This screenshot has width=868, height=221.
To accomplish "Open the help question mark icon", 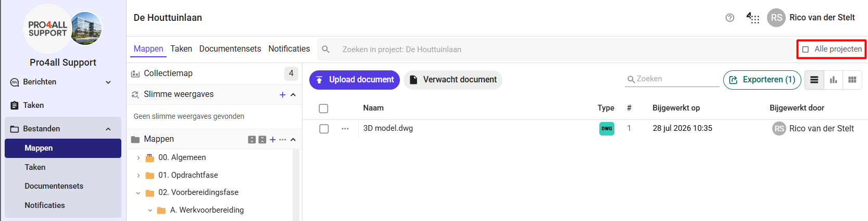I will click(729, 18).
